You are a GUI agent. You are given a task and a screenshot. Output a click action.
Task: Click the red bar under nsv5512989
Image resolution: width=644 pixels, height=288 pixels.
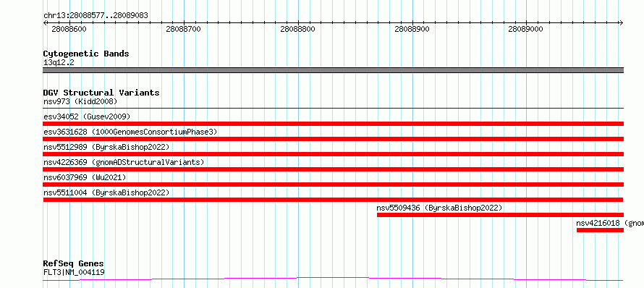(333, 154)
